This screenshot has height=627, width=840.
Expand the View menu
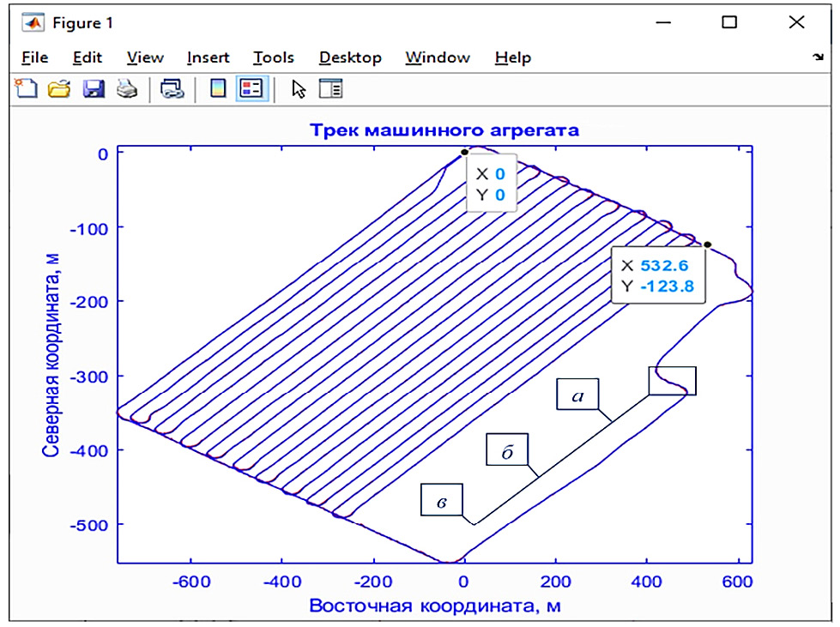[145, 57]
